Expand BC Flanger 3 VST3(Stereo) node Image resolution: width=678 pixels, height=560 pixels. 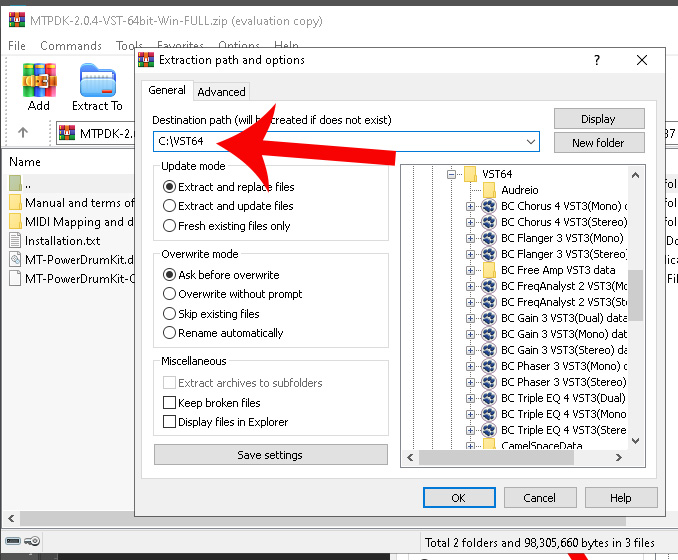tap(470, 254)
